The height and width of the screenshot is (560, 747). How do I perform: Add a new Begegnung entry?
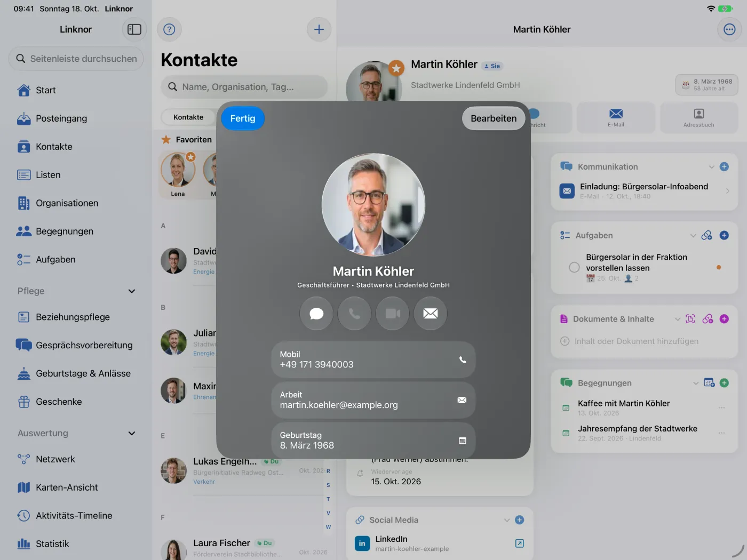pos(724,383)
